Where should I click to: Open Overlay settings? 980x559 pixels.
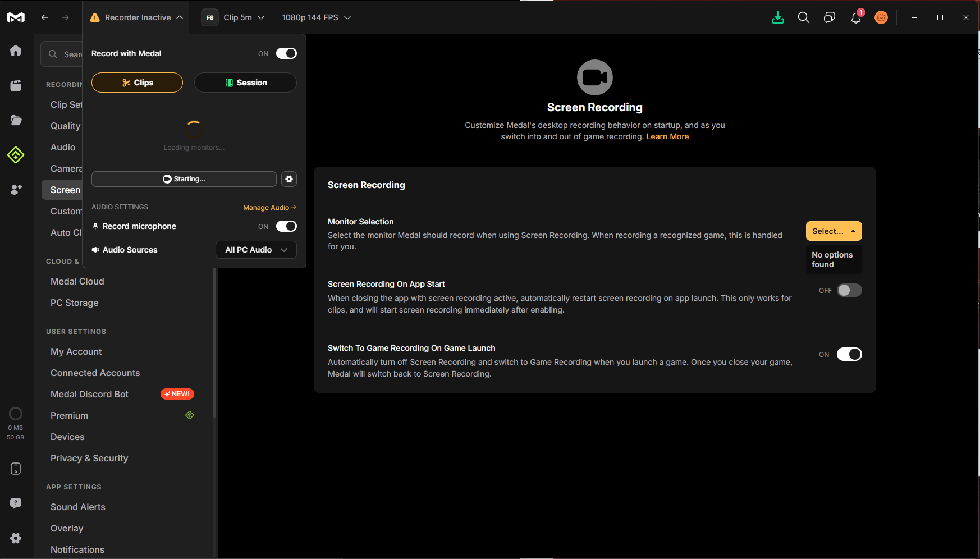(67, 528)
